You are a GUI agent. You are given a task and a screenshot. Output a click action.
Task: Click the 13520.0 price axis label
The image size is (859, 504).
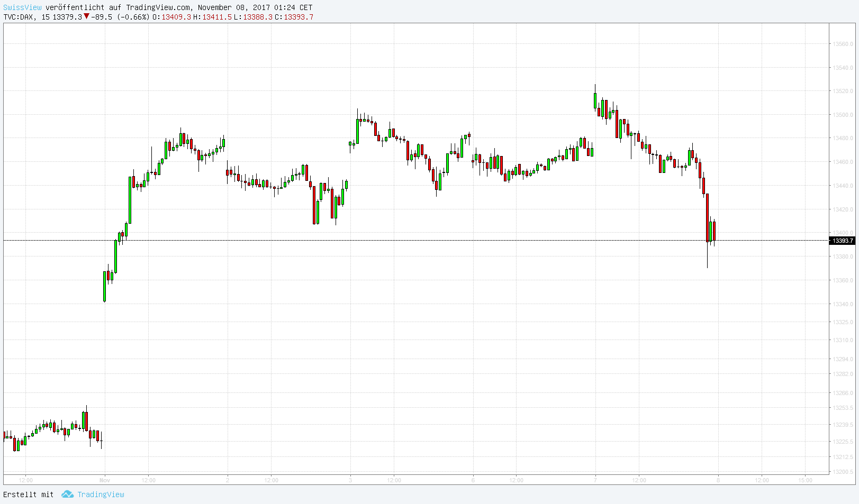pyautogui.click(x=843, y=91)
